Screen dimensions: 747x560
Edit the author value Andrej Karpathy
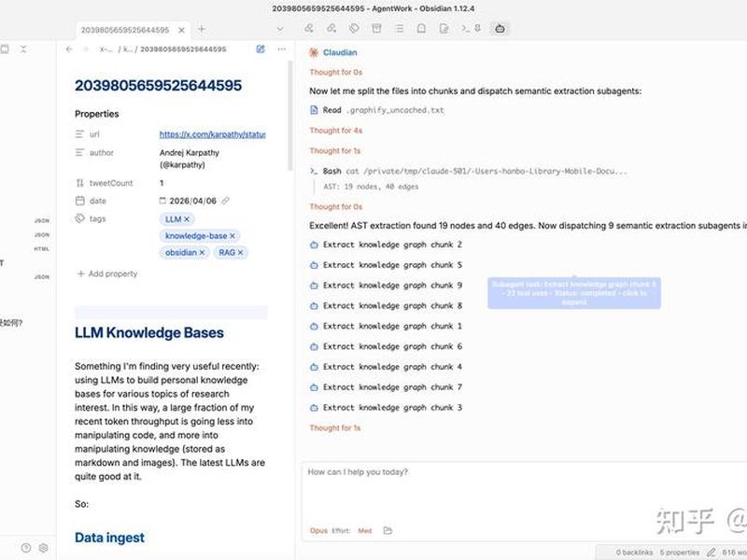[x=190, y=159]
